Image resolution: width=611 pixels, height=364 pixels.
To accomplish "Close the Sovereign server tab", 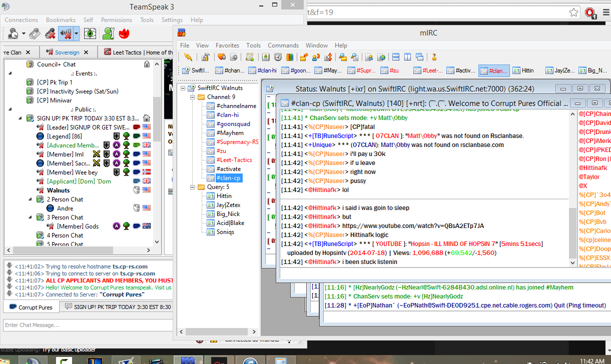I will 86,52.
